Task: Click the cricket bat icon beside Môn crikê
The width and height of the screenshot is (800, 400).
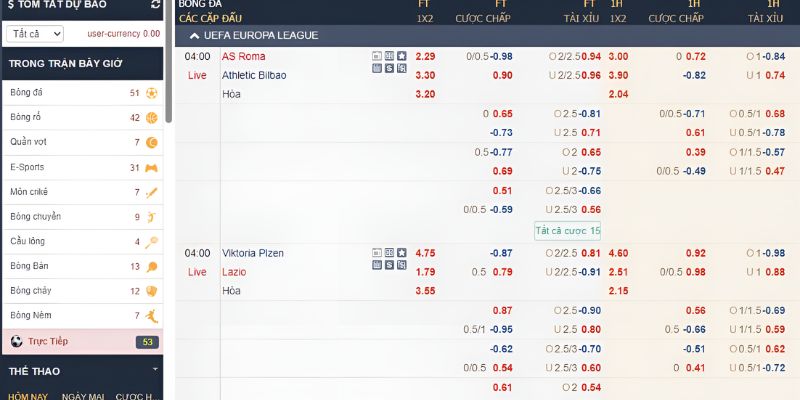Action: (152, 192)
